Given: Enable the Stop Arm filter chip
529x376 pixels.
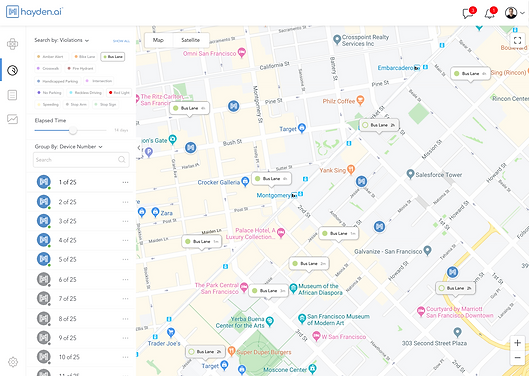Looking at the screenshot, I should (76, 104).
